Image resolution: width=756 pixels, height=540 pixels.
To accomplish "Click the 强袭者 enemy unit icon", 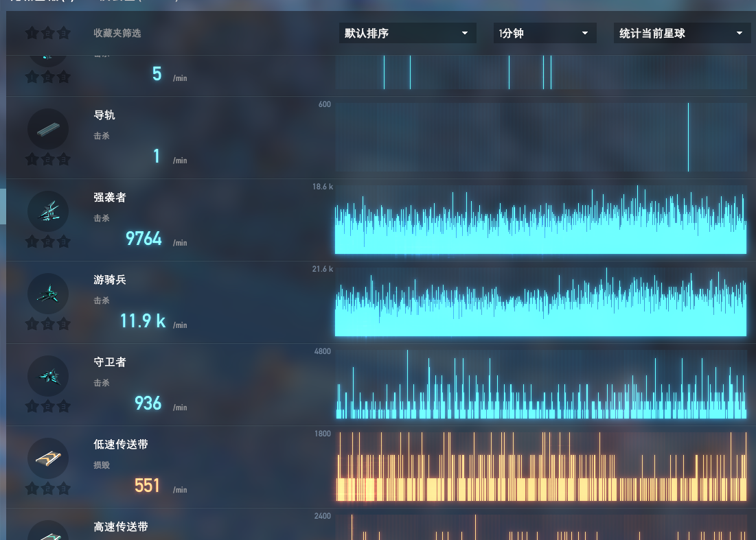I will coord(47,211).
